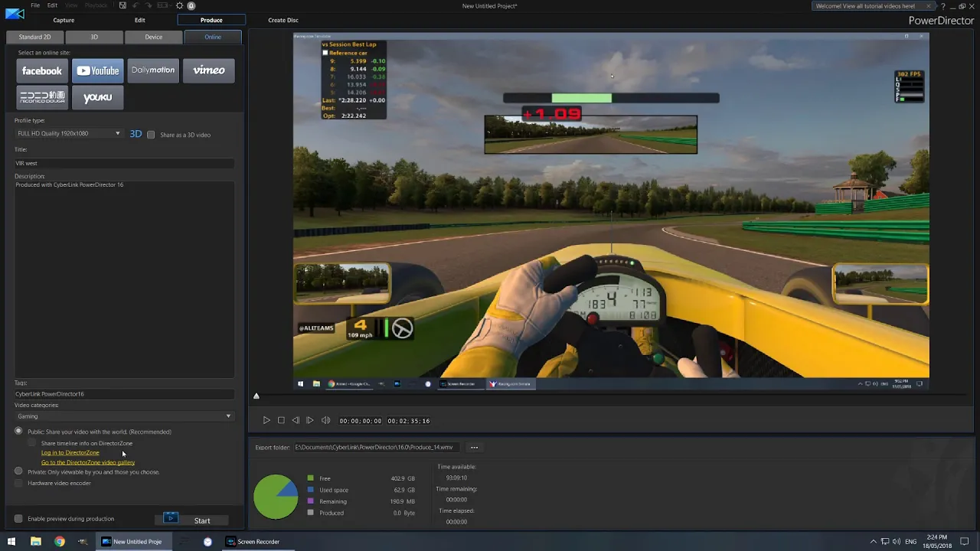Select Public video sharing option
980x551 pixels.
[x=18, y=432]
